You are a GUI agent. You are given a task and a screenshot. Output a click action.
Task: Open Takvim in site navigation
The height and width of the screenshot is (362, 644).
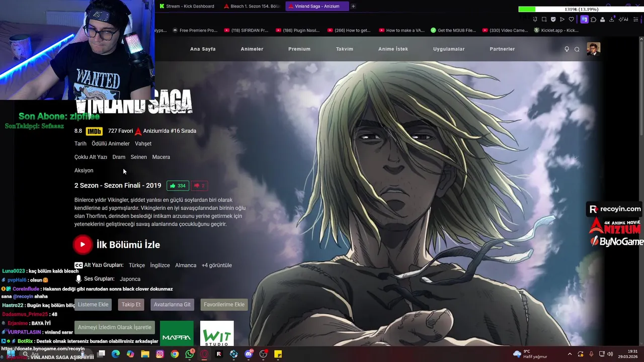[345, 49]
